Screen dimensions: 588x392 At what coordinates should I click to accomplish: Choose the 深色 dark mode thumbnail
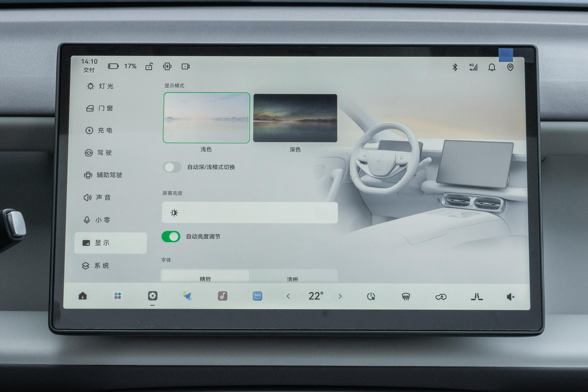click(295, 118)
